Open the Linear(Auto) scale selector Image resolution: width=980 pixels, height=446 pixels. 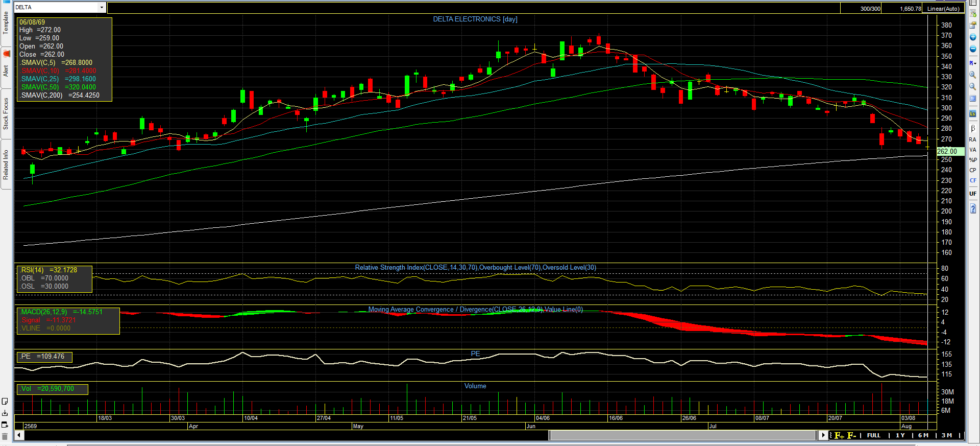(943, 8)
